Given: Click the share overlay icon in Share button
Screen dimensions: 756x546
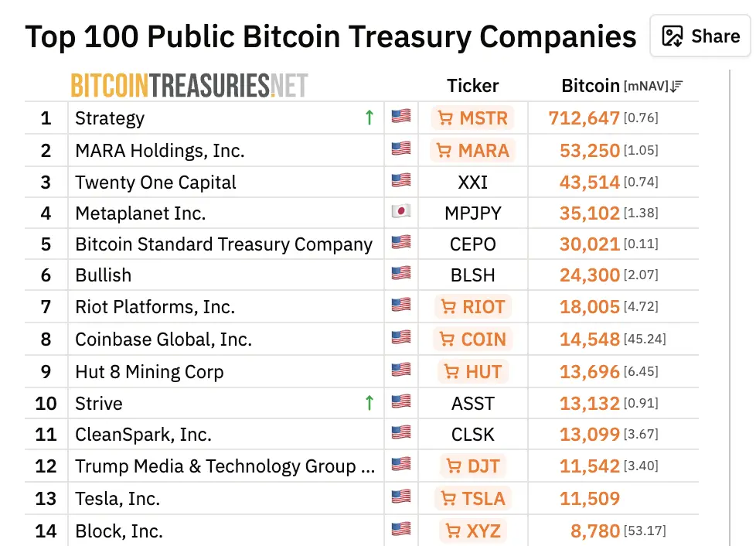Looking at the screenshot, I should tap(672, 36).
